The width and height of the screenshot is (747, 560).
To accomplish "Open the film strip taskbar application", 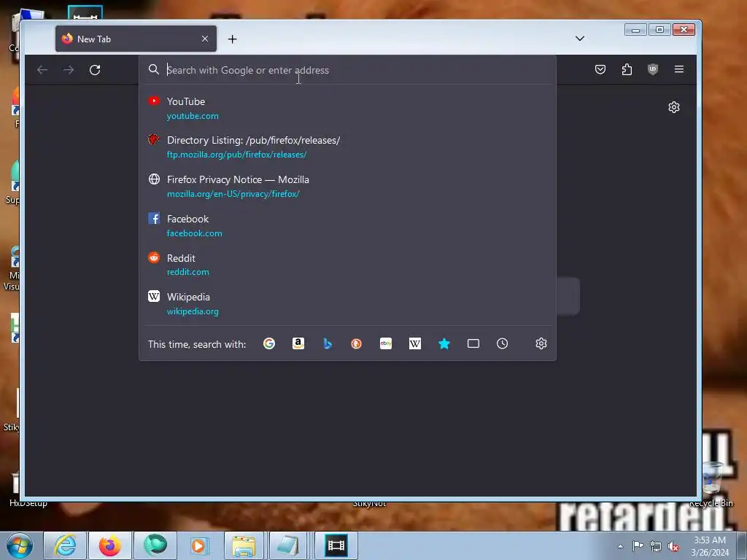I will pos(336,545).
